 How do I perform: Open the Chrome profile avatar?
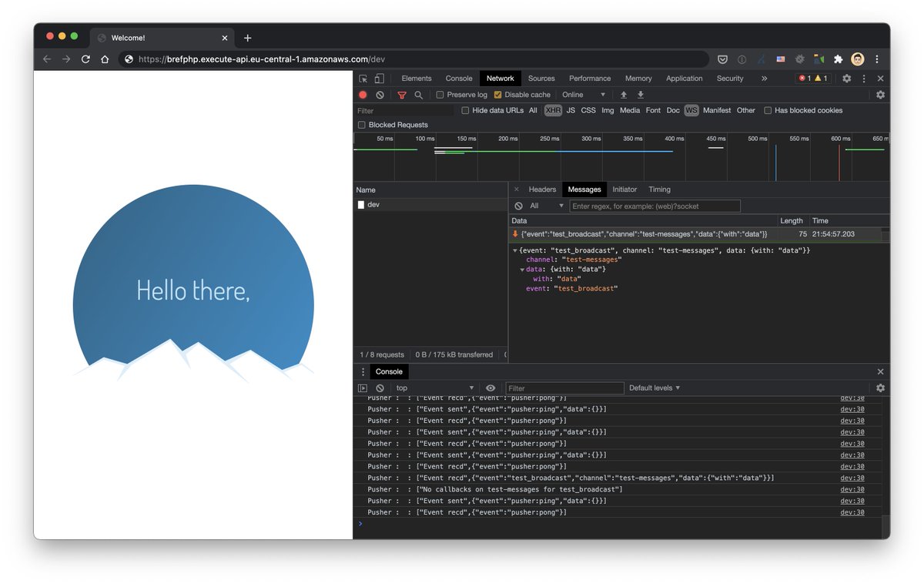[x=857, y=59]
